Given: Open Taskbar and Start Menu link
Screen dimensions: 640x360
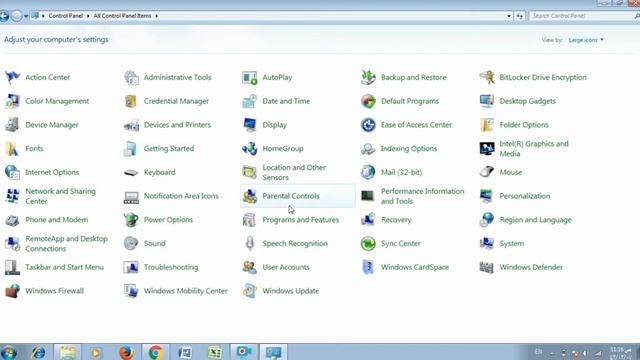Looking at the screenshot, I should point(64,267).
